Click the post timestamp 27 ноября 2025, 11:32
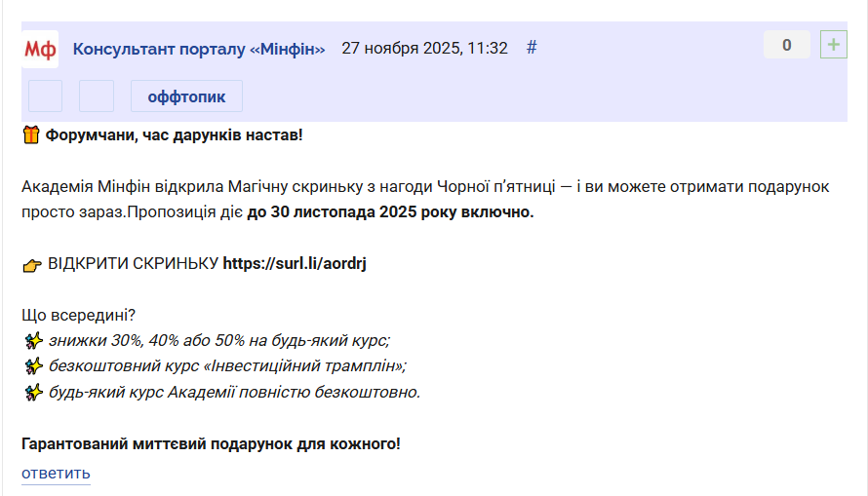The image size is (868, 496). pos(424,48)
